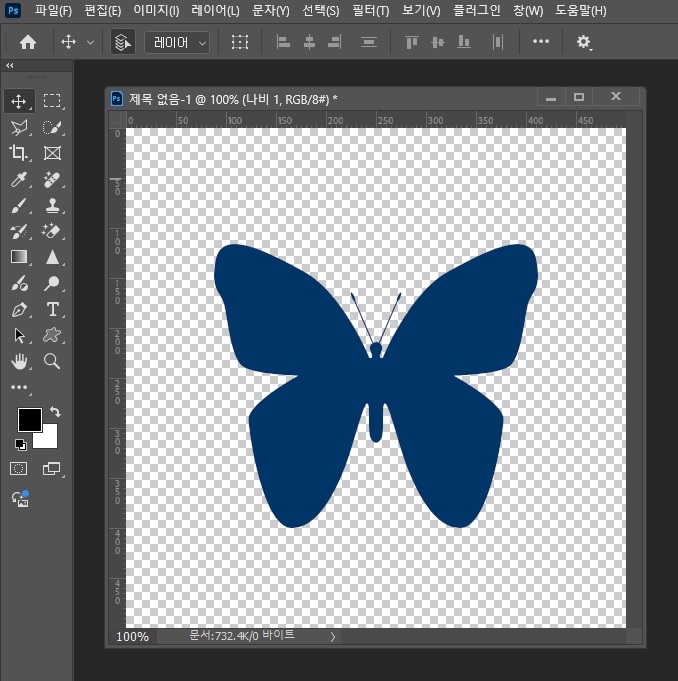Align horizontal centers button

[x=309, y=42]
